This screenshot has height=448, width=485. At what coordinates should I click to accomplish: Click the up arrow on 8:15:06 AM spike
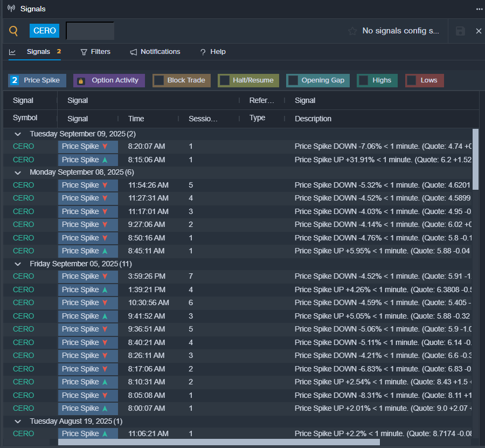tap(105, 160)
